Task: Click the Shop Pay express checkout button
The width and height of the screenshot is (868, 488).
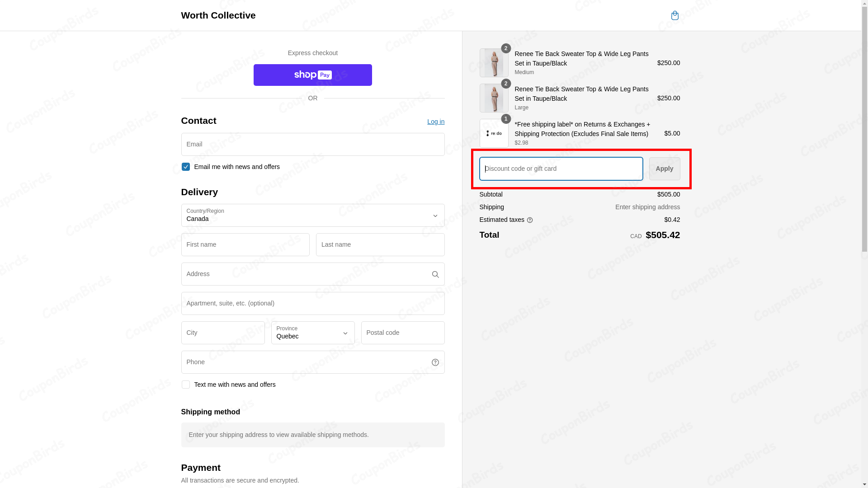Action: click(x=312, y=75)
